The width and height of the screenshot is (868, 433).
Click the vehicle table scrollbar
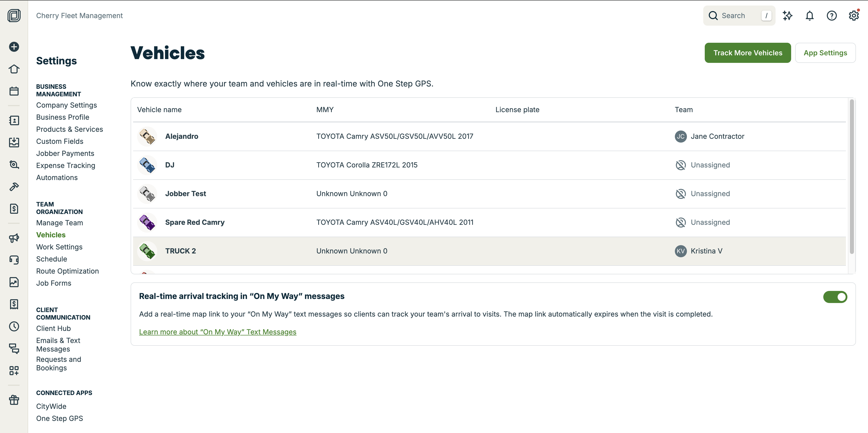click(x=852, y=175)
